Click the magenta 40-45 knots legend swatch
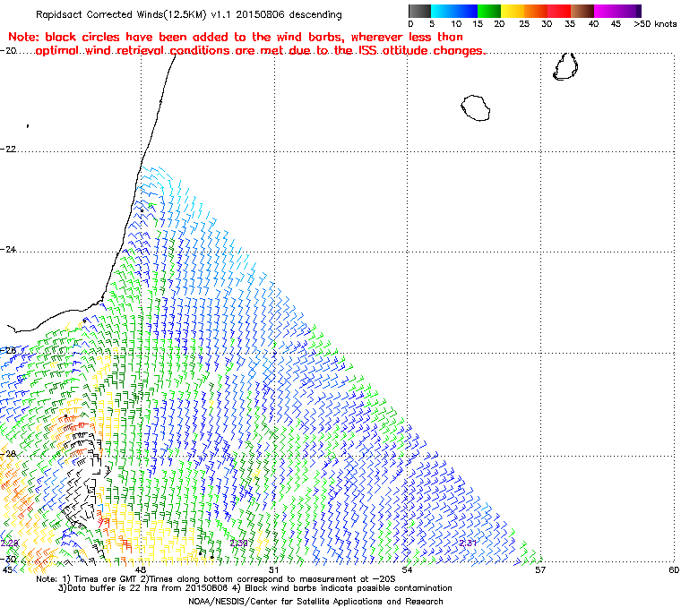This screenshot has width=681, height=616. [x=606, y=11]
